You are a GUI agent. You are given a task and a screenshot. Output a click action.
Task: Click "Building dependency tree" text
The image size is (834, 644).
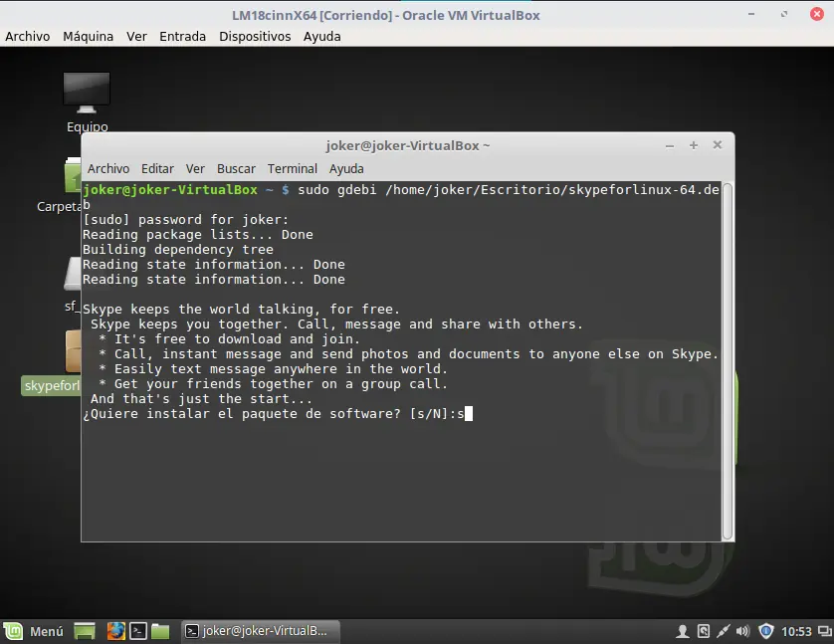point(178,250)
